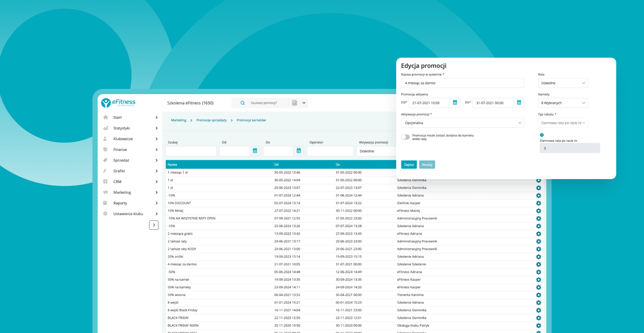644x333 pixels.
Task: Open settings gear for 50% wiosna row
Action: pyautogui.click(x=539, y=295)
